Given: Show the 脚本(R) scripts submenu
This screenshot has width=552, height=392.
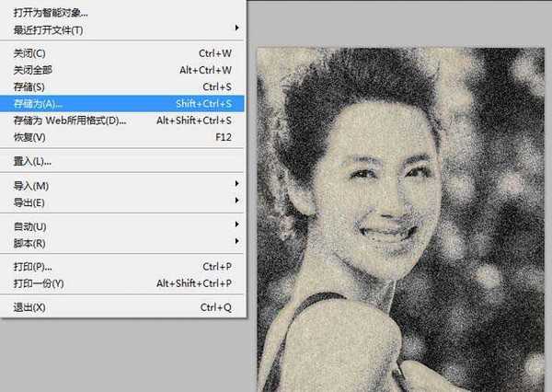Looking at the screenshot, I should [x=29, y=242].
